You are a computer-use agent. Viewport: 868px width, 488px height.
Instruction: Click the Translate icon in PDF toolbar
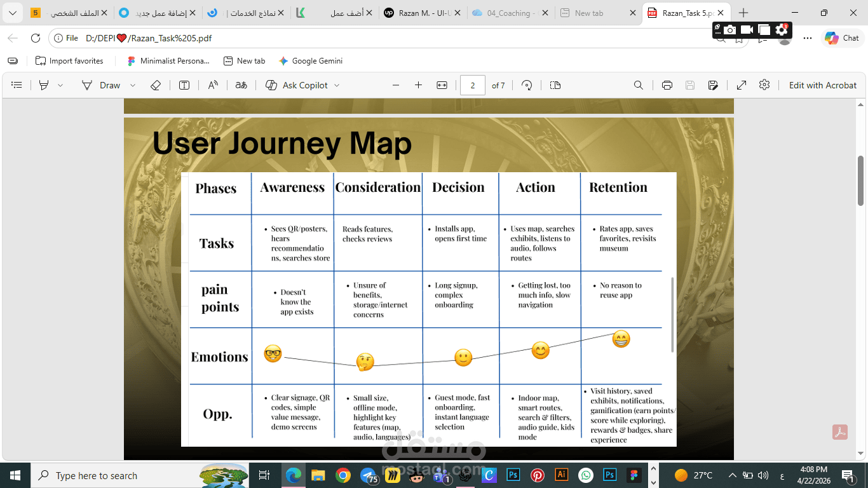pyautogui.click(x=241, y=85)
